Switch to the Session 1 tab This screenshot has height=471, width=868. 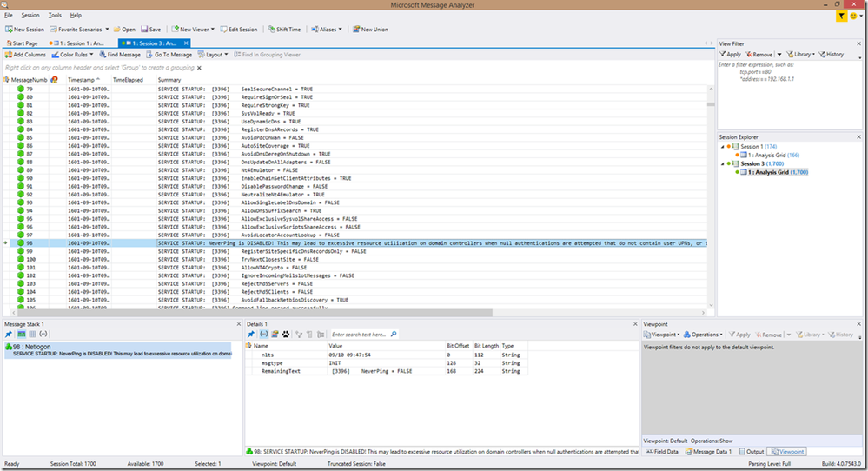coord(77,43)
